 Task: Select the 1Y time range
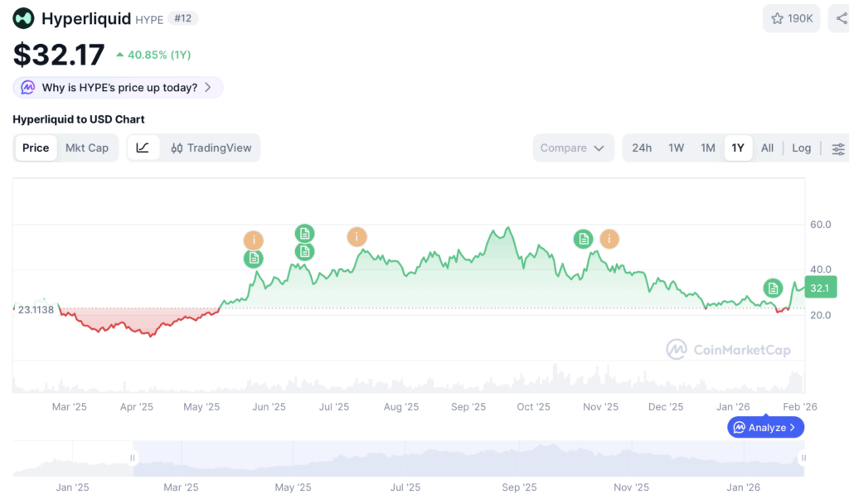(x=738, y=148)
